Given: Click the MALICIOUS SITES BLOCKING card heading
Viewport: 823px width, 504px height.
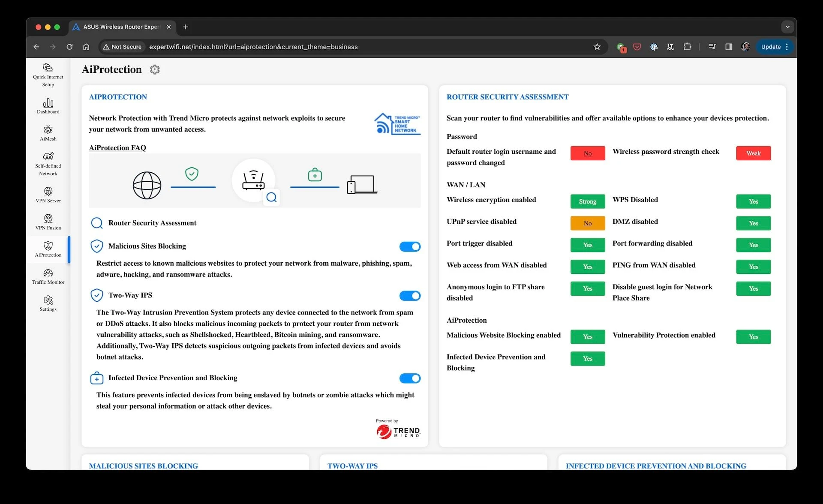Looking at the screenshot, I should [x=143, y=465].
